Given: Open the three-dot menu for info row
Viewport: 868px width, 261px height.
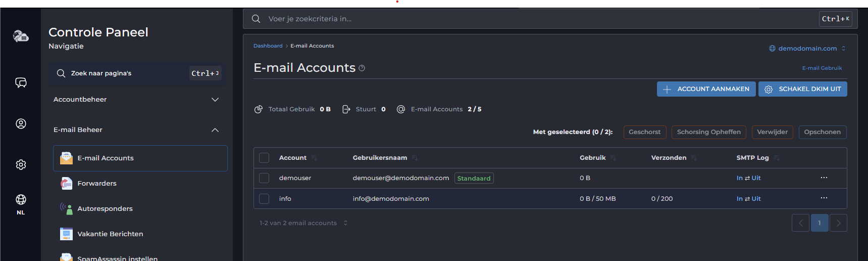Looking at the screenshot, I should pos(824,198).
